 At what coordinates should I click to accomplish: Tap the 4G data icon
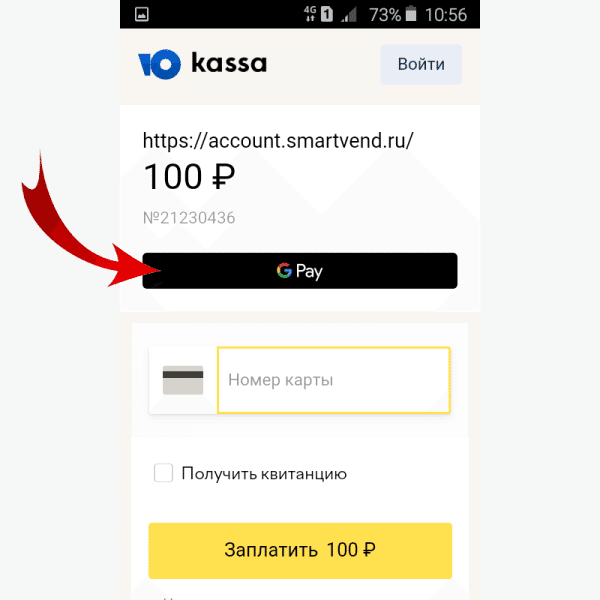tap(310, 14)
